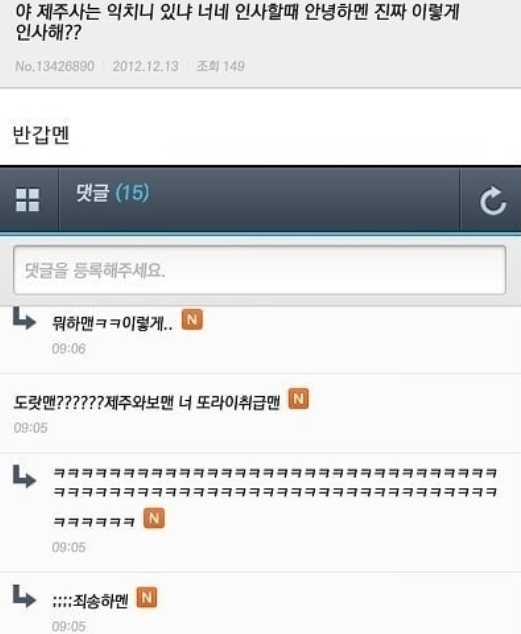Viewport: 521px width, 634px height.
Task: Select the reply text ::::죄송하멘
Action: pos(90,601)
